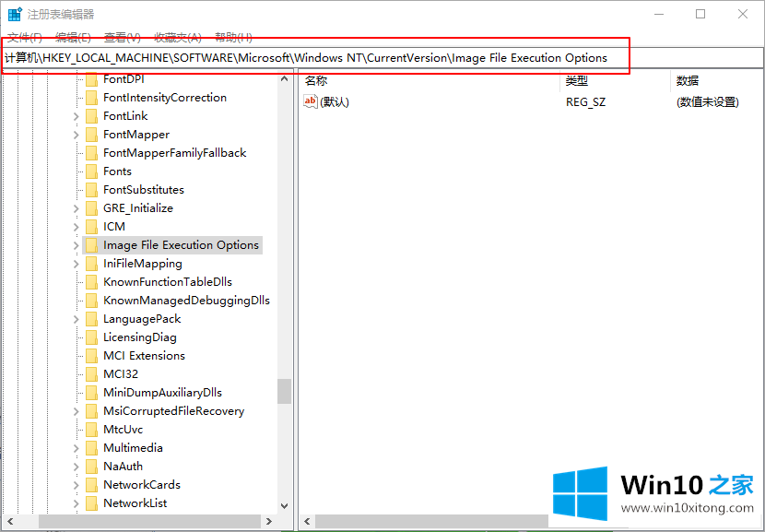The image size is (765, 532).
Task: Click the registry path address bar
Action: [x=382, y=58]
